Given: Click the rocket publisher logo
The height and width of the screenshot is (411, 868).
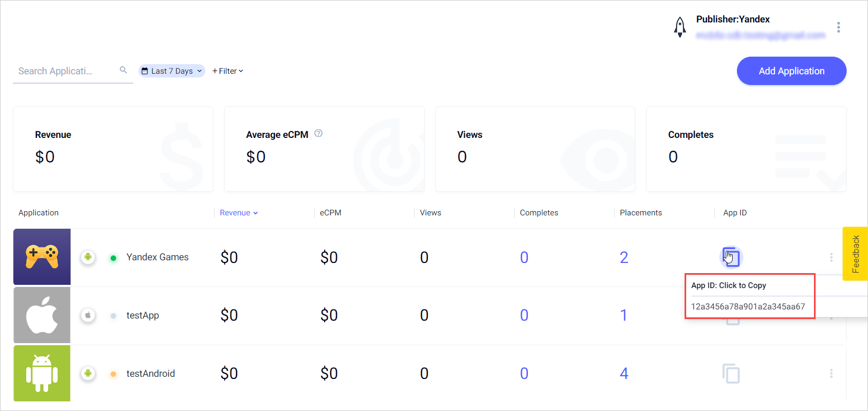Looking at the screenshot, I should pyautogui.click(x=679, y=27).
